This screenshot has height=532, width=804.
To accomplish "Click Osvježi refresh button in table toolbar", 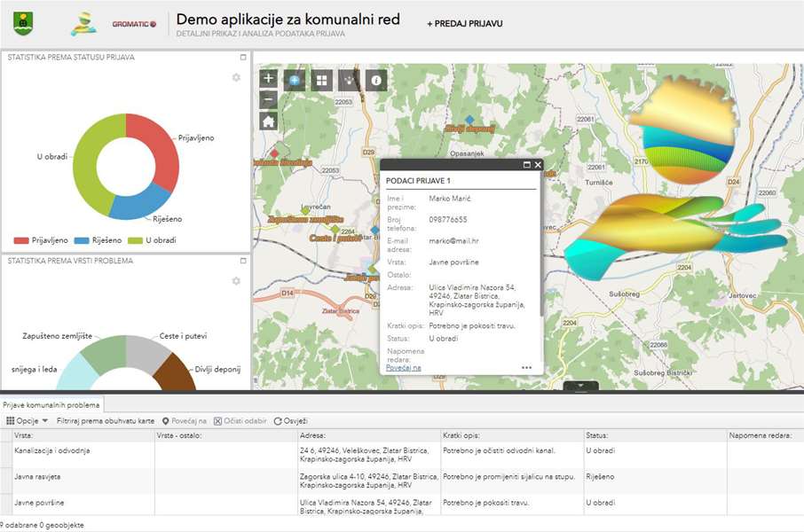I will 290,421.
